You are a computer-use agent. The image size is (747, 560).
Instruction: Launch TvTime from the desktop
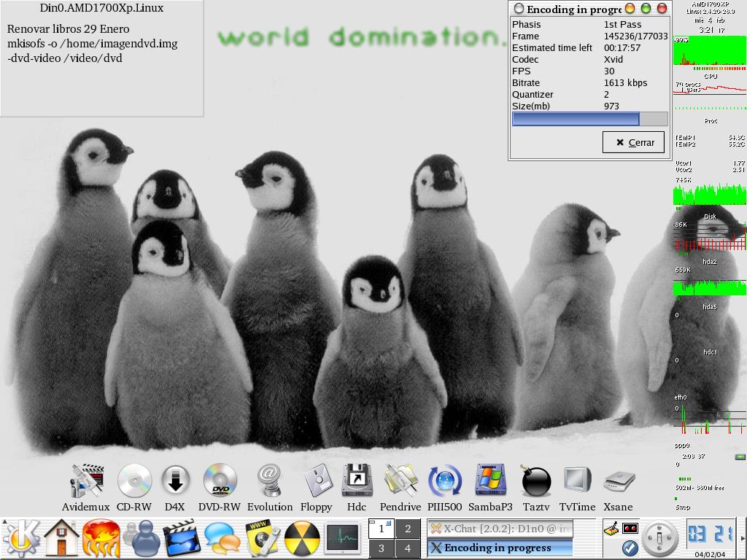(x=576, y=482)
